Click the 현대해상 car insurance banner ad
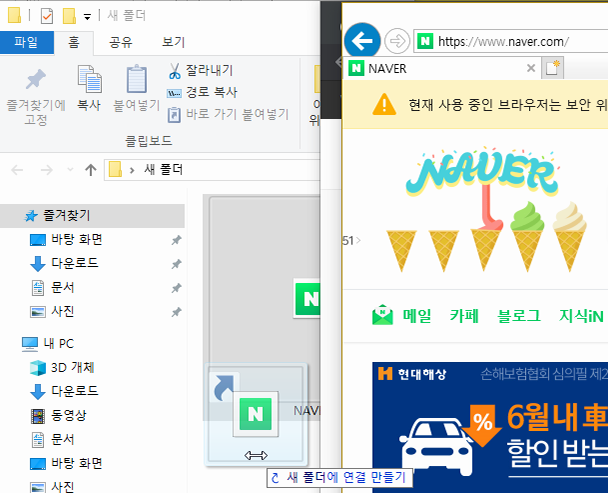Image resolution: width=608 pixels, height=493 pixels. [490, 427]
